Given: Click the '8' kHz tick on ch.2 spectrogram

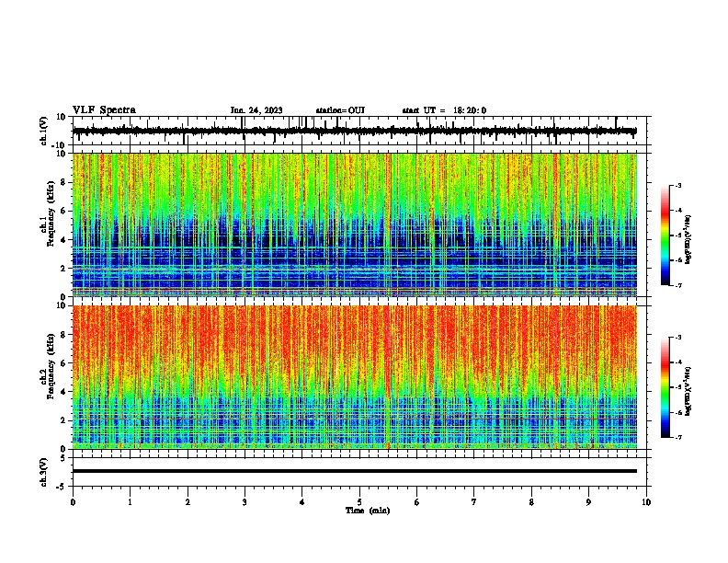Looking at the screenshot, I should [63, 335].
